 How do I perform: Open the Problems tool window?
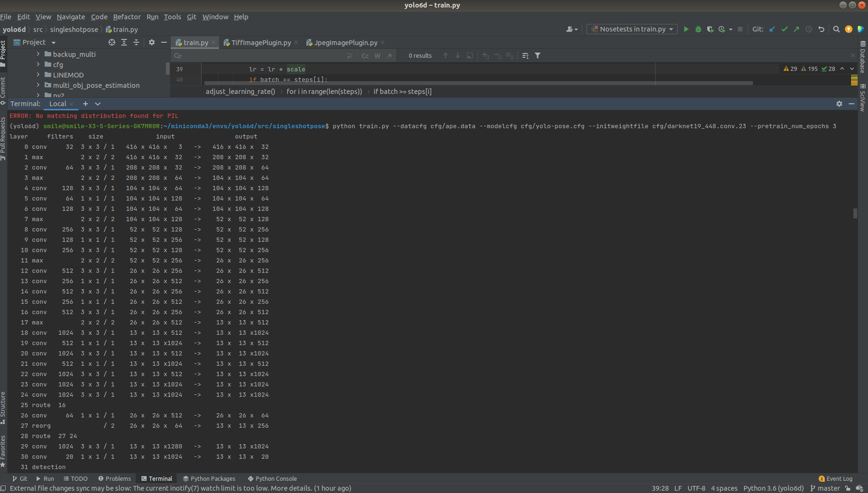click(x=114, y=478)
